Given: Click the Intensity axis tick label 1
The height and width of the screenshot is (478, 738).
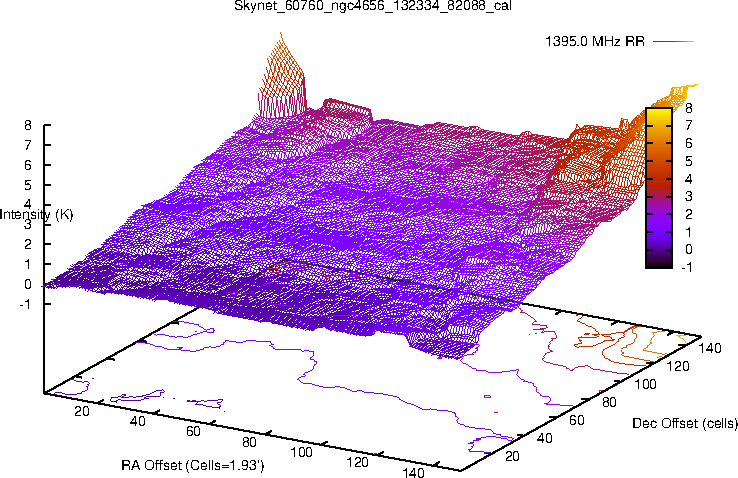Looking at the screenshot, I should pyautogui.click(x=28, y=264).
